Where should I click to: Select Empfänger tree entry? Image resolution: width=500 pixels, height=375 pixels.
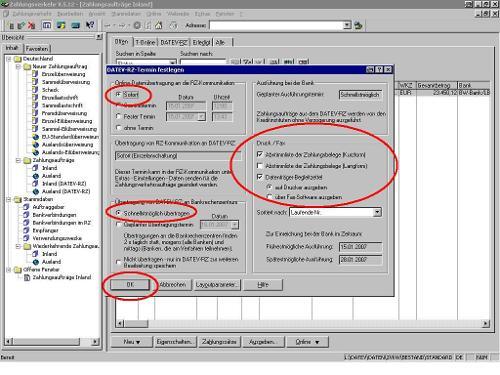click(x=45, y=230)
